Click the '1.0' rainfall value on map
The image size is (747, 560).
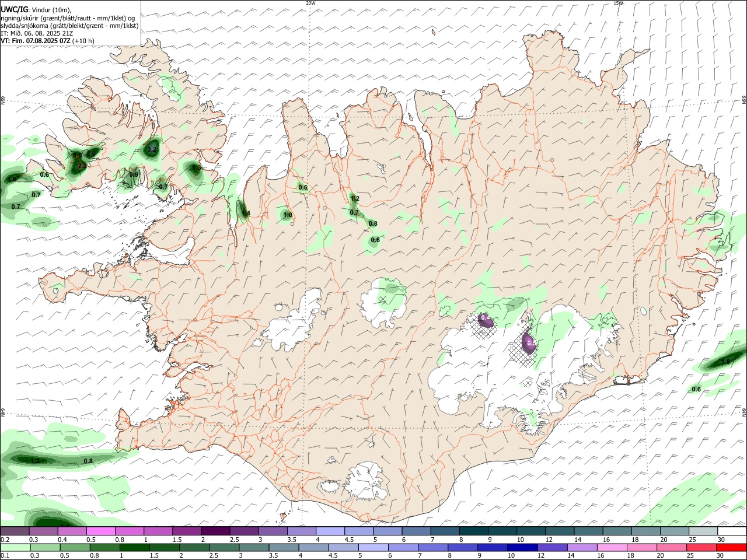pos(287,215)
